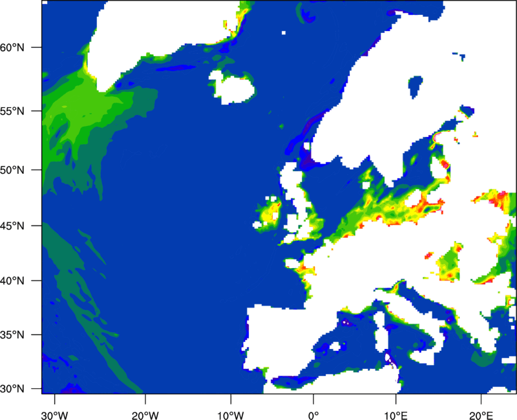517x420 pixels.
Task: Click the 30°N latitude label
Action: tap(12, 389)
